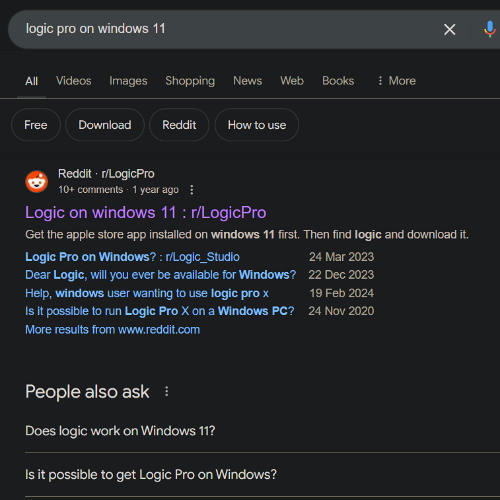Screen dimensions: 500x500
Task: Apply the Download filter chip
Action: pyautogui.click(x=105, y=125)
